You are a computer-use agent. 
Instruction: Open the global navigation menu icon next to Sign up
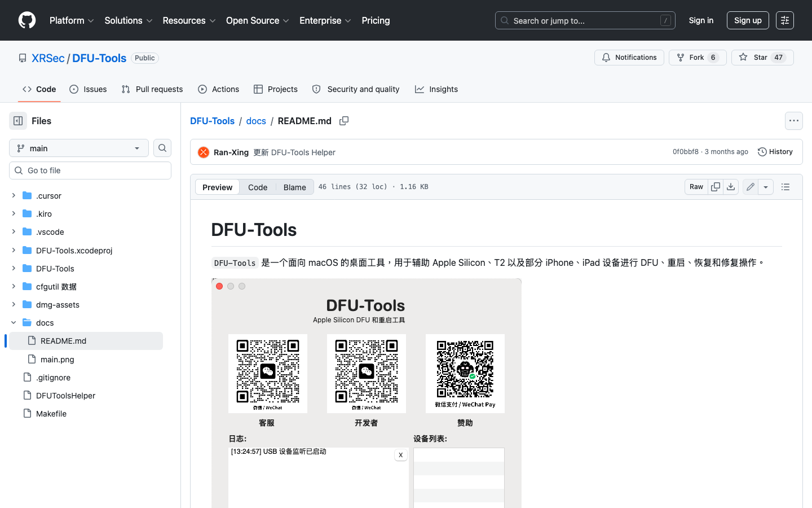pyautogui.click(x=785, y=20)
